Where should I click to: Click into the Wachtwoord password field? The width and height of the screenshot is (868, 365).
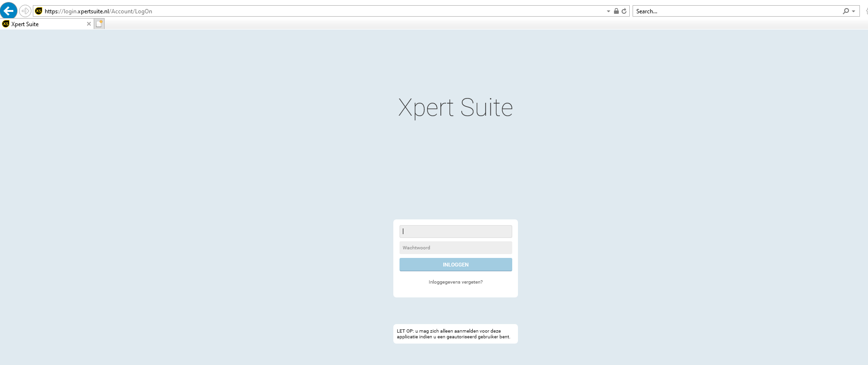pyautogui.click(x=455, y=247)
